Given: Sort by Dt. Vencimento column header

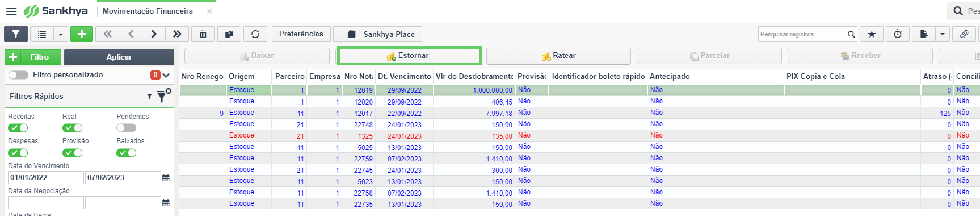Looking at the screenshot, I should coord(405,76).
